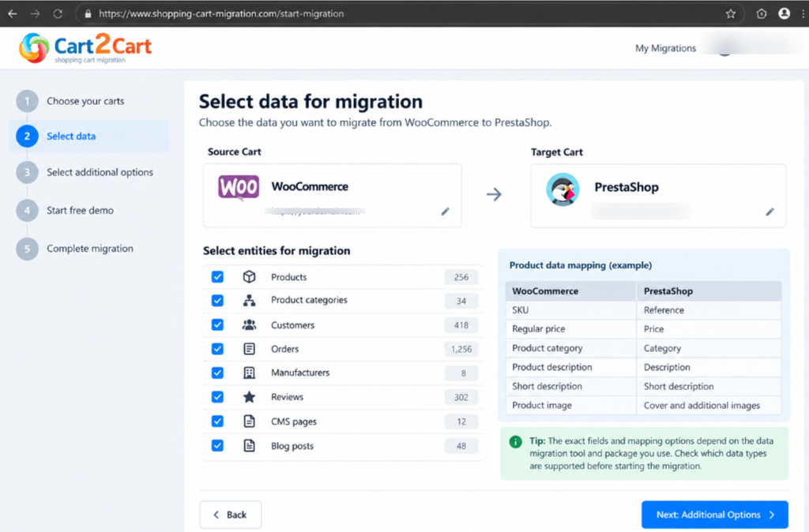
Task: Edit the WooCommerce source cart with pencil
Action: coord(446,212)
